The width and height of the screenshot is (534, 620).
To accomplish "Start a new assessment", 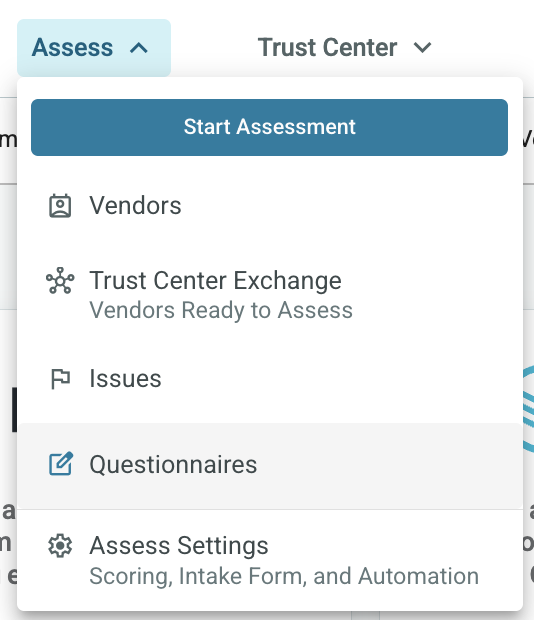I will (270, 127).
